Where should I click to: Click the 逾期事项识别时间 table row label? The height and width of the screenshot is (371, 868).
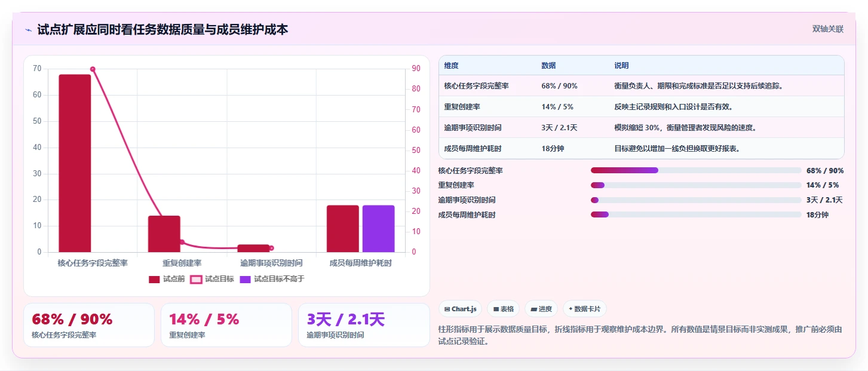click(x=473, y=128)
